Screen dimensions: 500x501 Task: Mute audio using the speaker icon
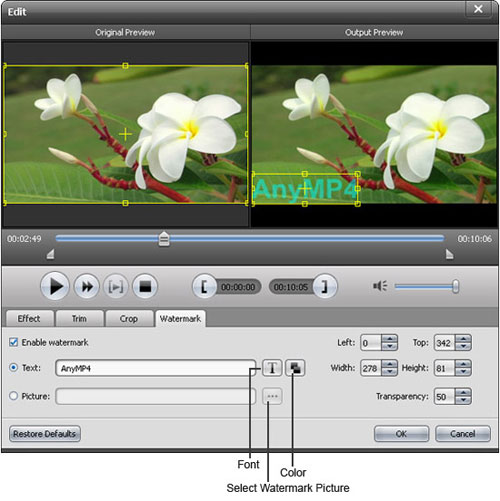click(x=380, y=286)
